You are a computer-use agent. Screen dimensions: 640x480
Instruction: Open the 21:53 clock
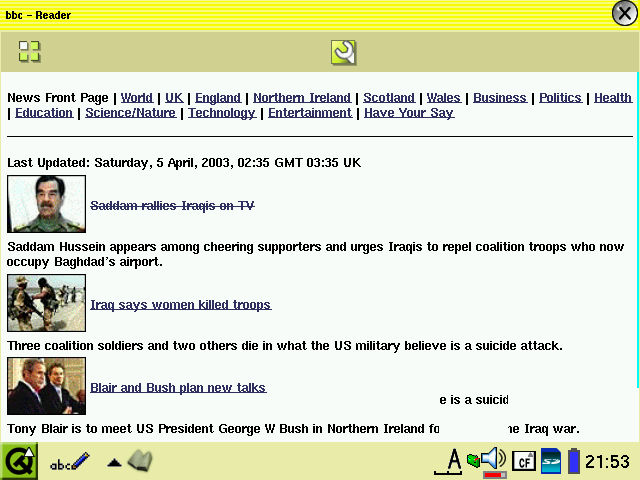(x=607, y=462)
